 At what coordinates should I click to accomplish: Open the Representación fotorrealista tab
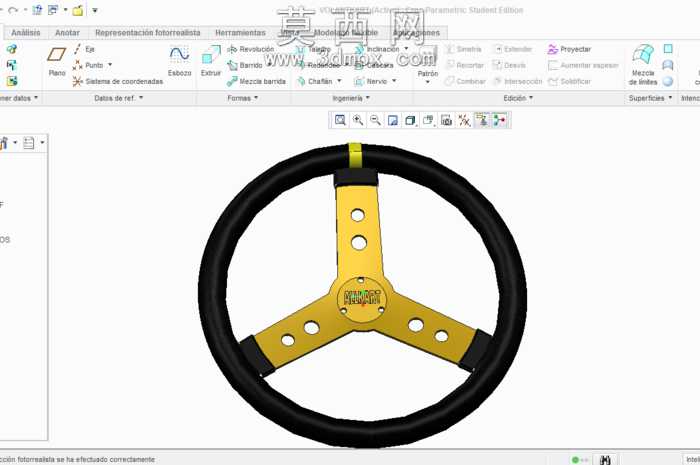point(148,33)
